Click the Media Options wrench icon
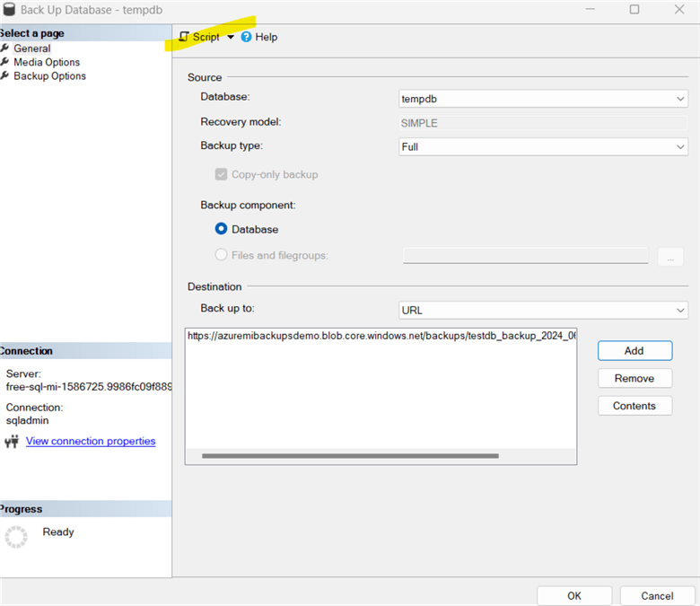The width and height of the screenshot is (700, 606). pyautogui.click(x=5, y=62)
